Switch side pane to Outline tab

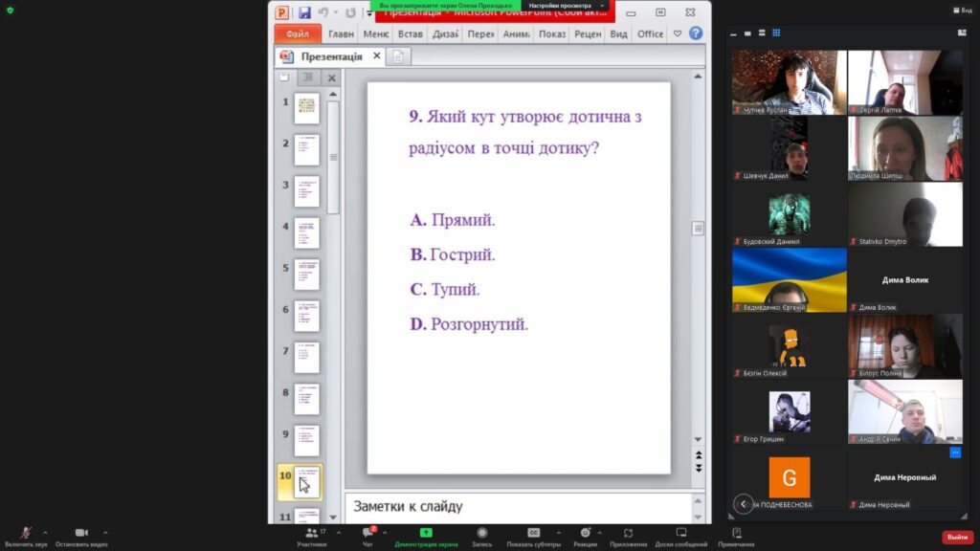point(308,77)
